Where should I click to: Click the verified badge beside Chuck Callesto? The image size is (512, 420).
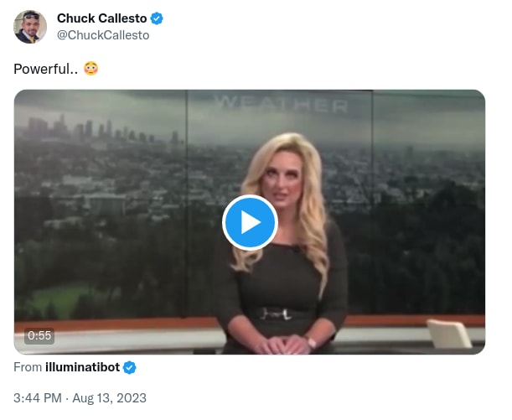[157, 18]
